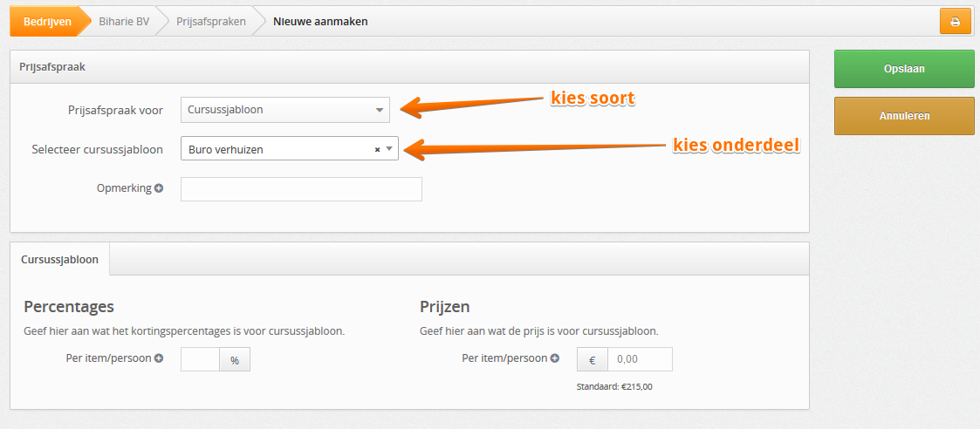Clear Buro verhuizen selection with x icon

(377, 149)
